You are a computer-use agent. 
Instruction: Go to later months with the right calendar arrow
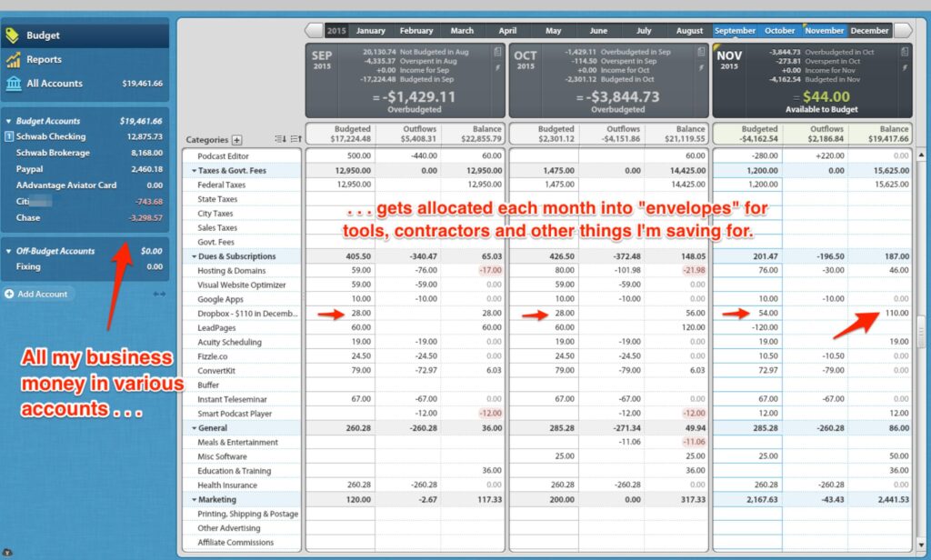pyautogui.click(x=903, y=30)
